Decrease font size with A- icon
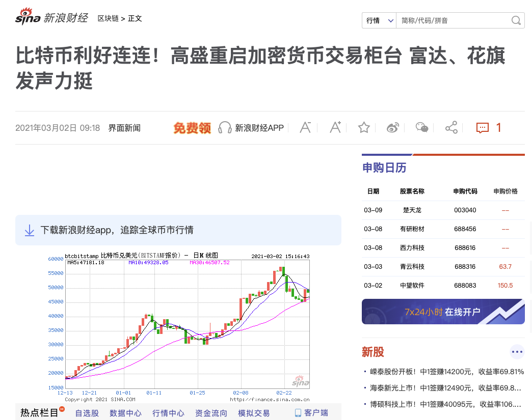 (x=305, y=127)
